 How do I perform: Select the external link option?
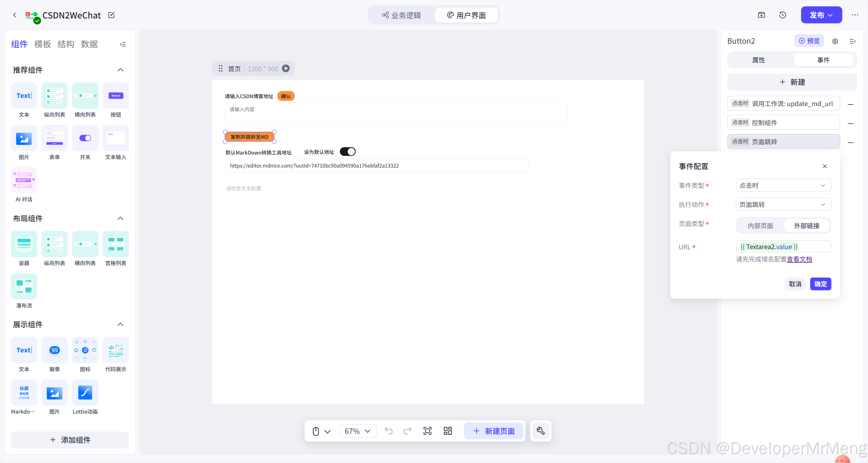pyautogui.click(x=806, y=226)
